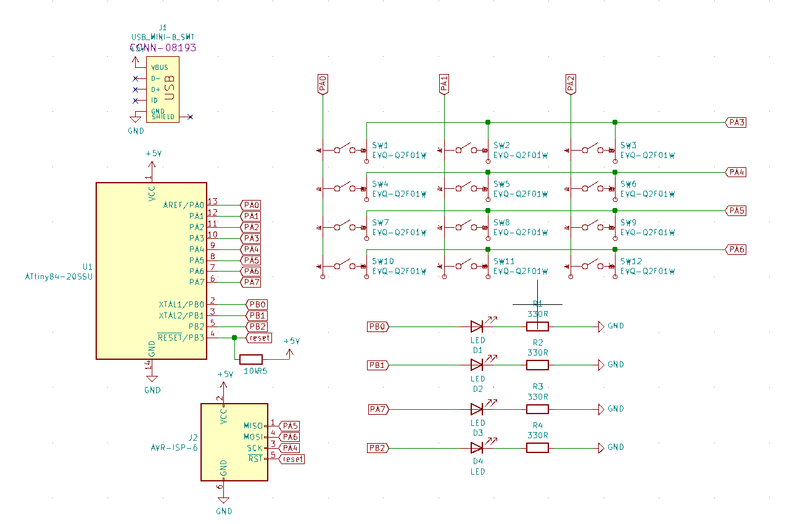Screen dimensions: 800x524
Task: Click PA3 label right of switch row one
Action: tap(736, 122)
